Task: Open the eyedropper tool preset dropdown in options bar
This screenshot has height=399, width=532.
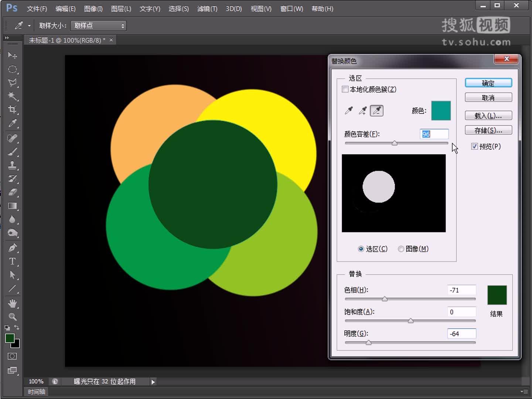Action: (29, 25)
